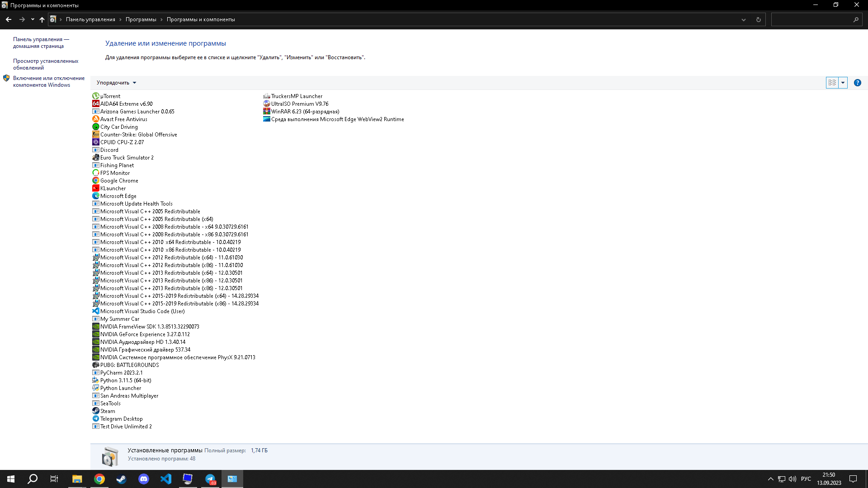This screenshot has width=868, height=488.
Task: Select PyCharm 2023.2.1 entry
Action: pyautogui.click(x=118, y=373)
